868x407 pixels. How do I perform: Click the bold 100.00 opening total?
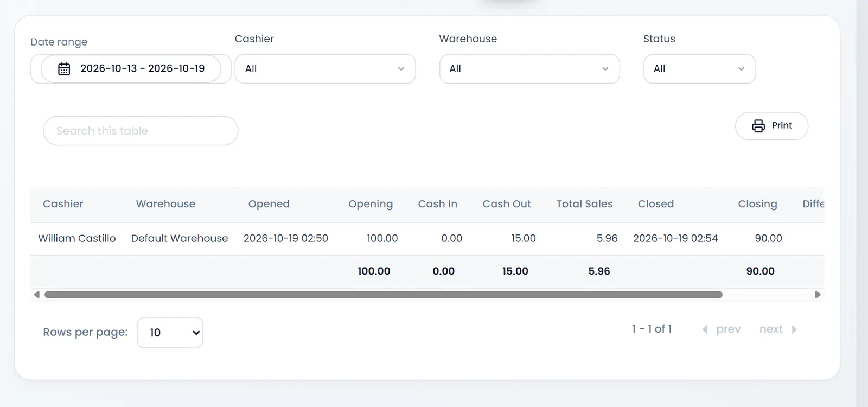click(374, 271)
